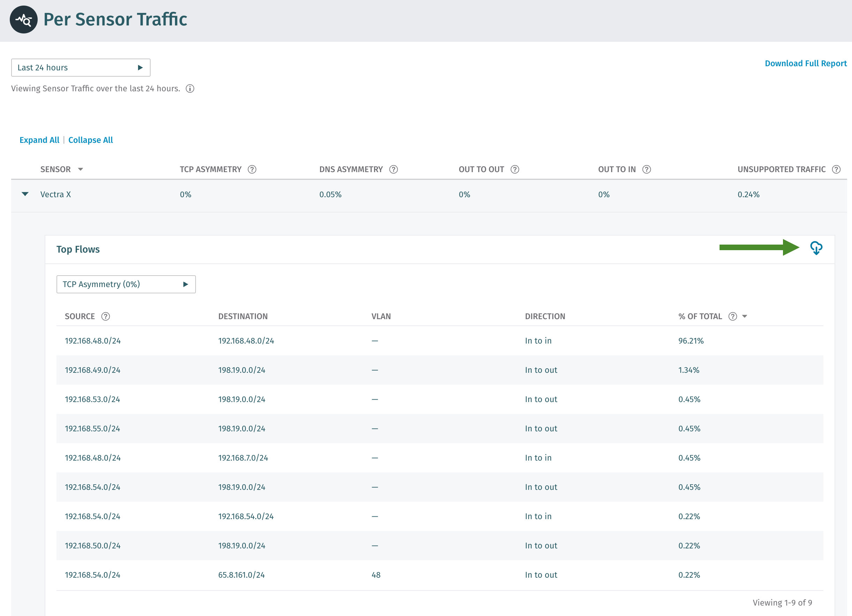852x616 pixels.
Task: Download Top Flows using the cloud download icon
Action: 816,248
